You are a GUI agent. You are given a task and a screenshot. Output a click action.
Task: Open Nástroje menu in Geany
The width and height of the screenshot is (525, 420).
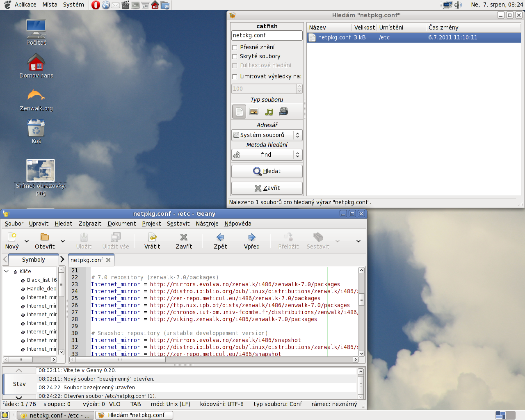click(207, 224)
